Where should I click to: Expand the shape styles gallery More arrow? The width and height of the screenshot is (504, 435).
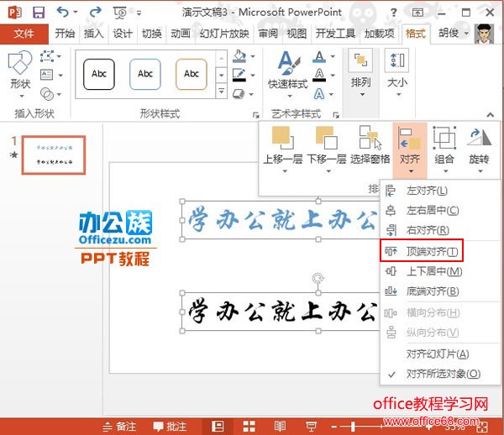point(222,91)
